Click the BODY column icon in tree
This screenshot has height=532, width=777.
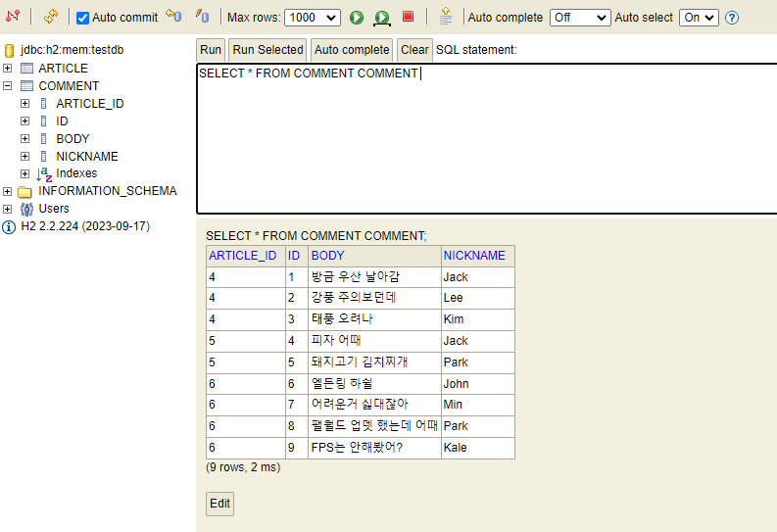44,139
